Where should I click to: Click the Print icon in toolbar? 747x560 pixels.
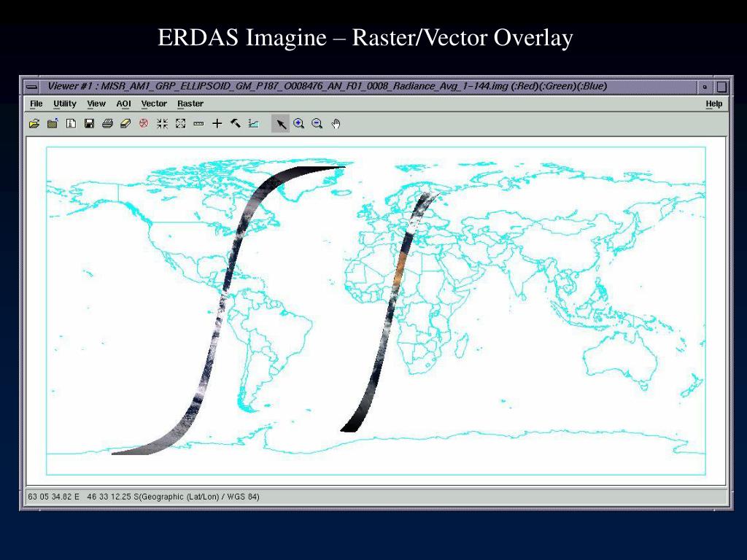[x=107, y=124]
